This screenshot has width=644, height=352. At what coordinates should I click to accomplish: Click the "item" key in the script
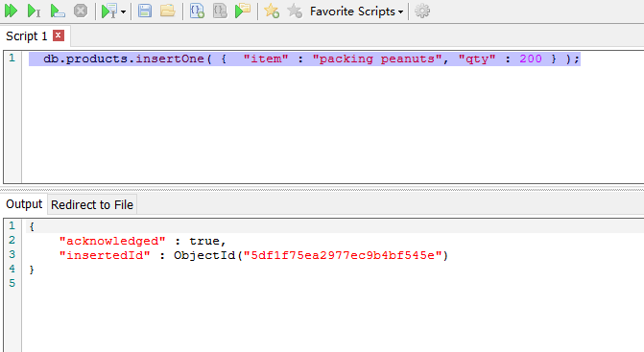(x=266, y=59)
